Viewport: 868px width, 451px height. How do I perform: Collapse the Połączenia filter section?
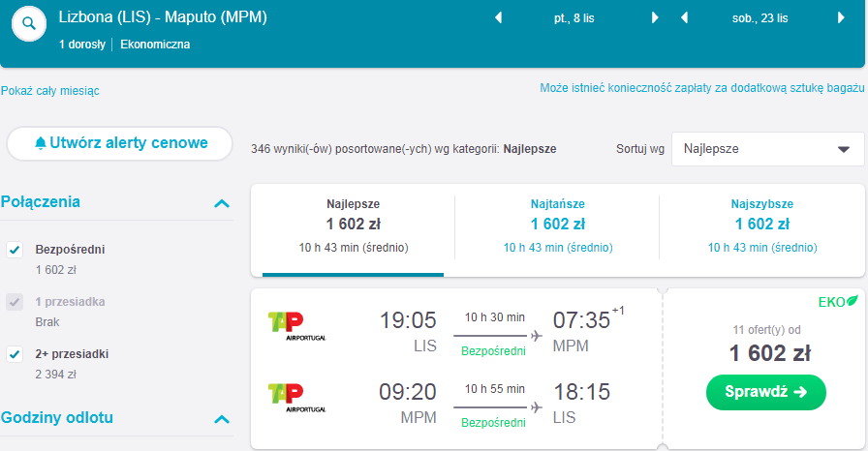coord(222,203)
